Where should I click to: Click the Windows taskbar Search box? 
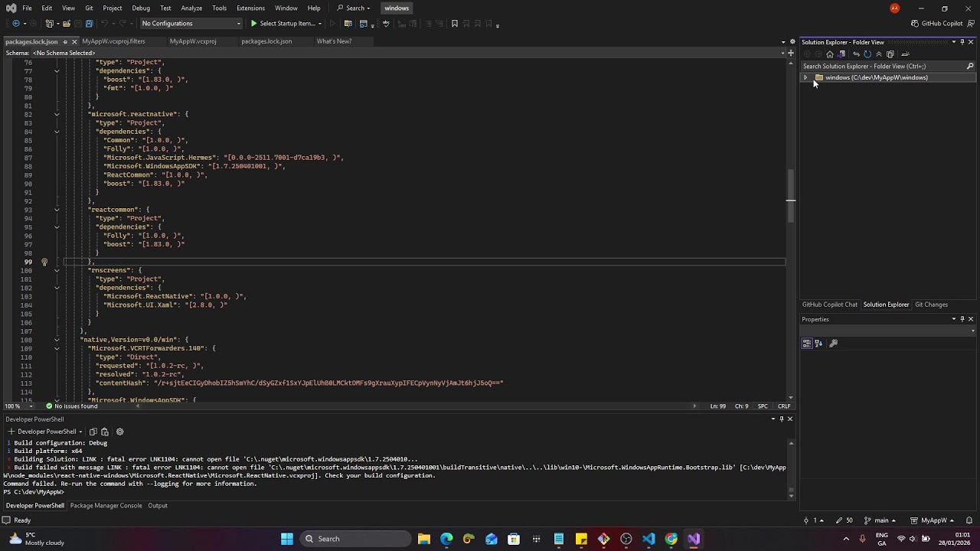pos(354,539)
